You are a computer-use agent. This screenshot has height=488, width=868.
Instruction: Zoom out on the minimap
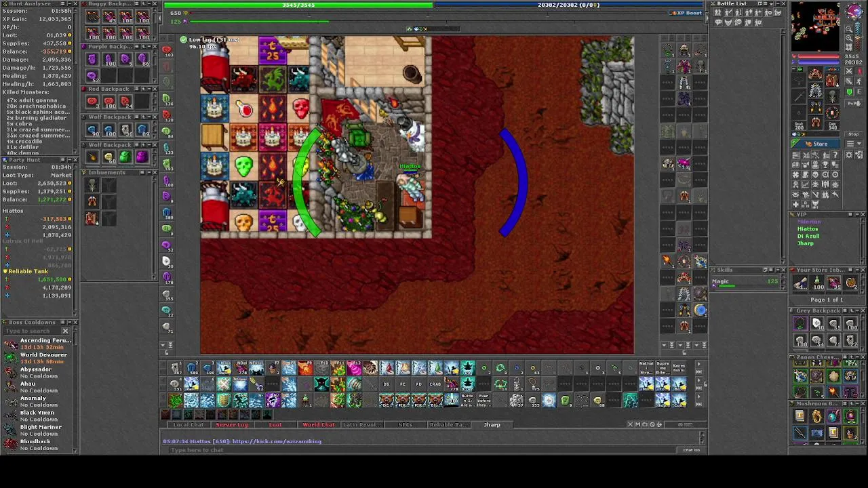coord(848,30)
